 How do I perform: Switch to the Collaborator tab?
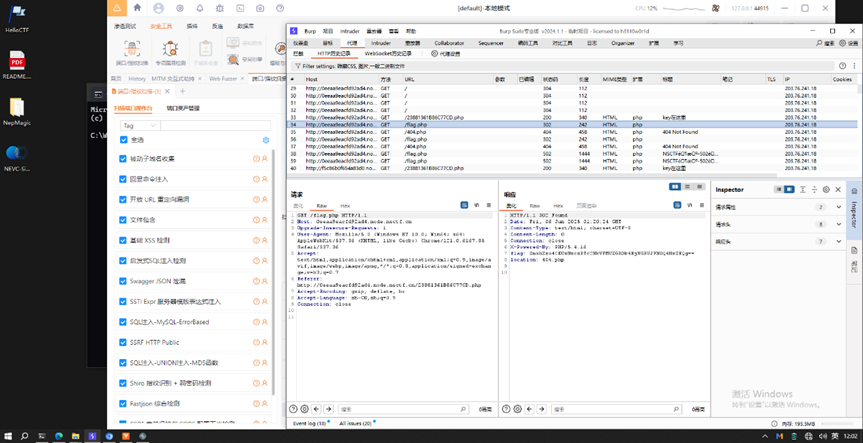click(x=449, y=43)
